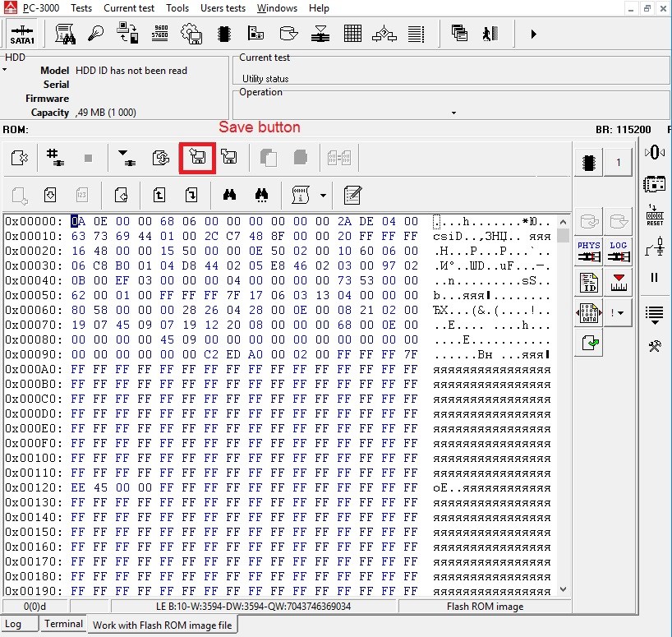Click the first hex byte 0A
This screenshot has height=637, width=672.
coord(78,221)
